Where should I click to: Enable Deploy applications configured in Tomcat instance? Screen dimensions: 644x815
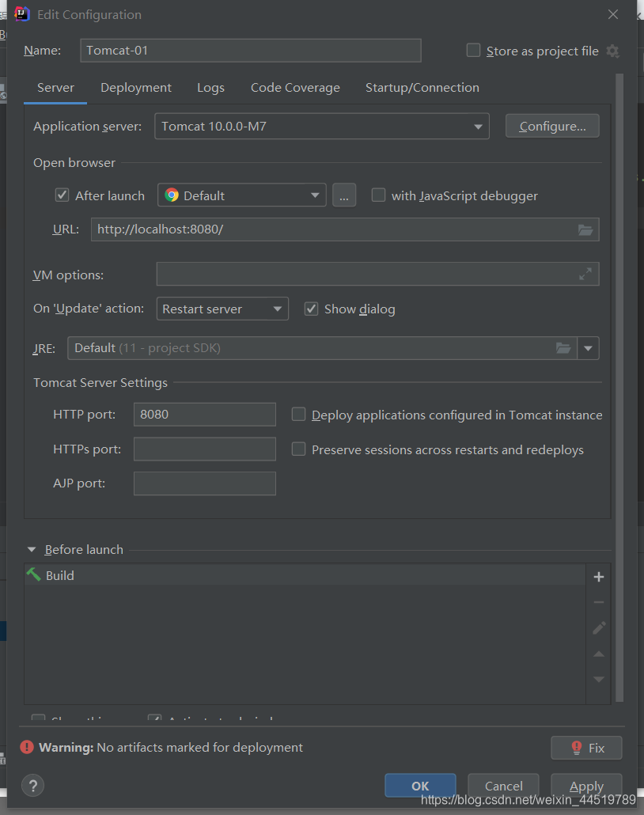[298, 415]
